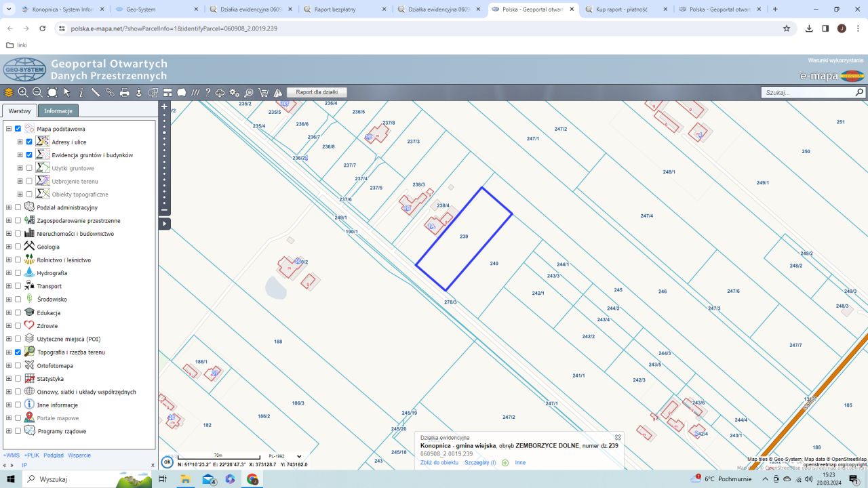868x488 pixels.
Task: Click zoom-out minus on map slider
Action: pos(164,210)
